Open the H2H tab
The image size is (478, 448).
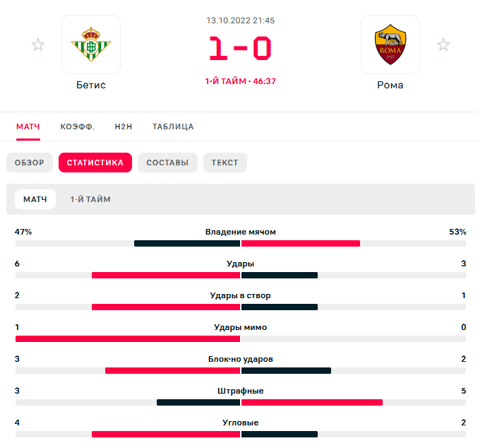[x=124, y=126]
